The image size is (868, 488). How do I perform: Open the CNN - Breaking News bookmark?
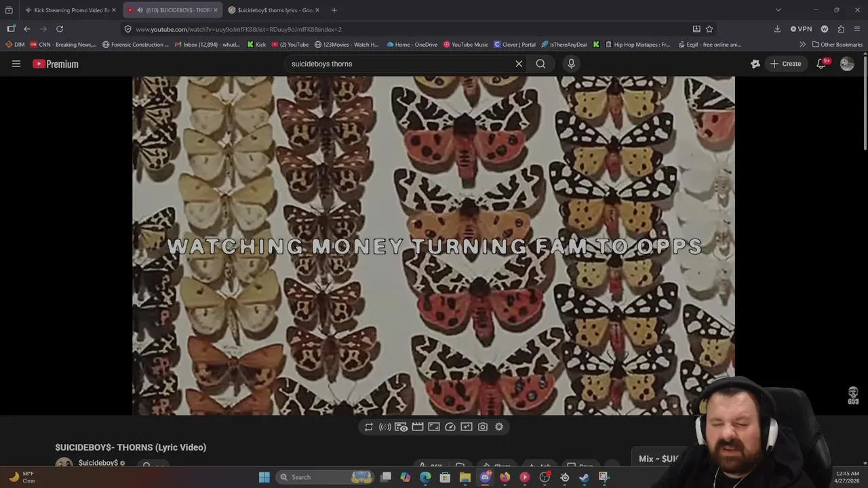tap(63, 45)
